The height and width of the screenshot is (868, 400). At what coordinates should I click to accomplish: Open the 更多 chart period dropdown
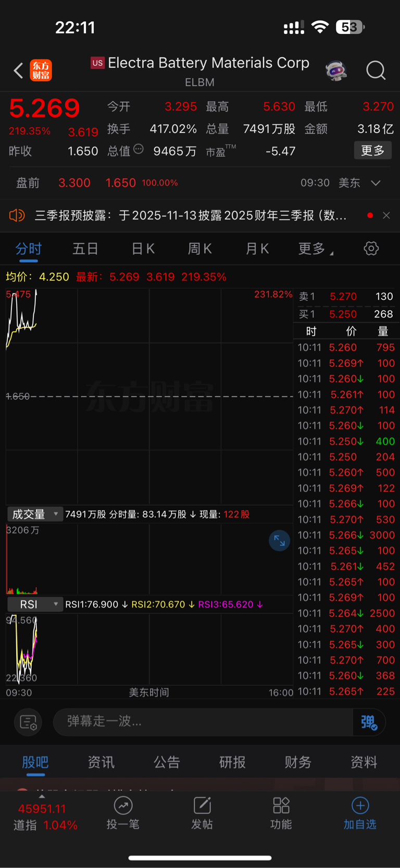(316, 249)
